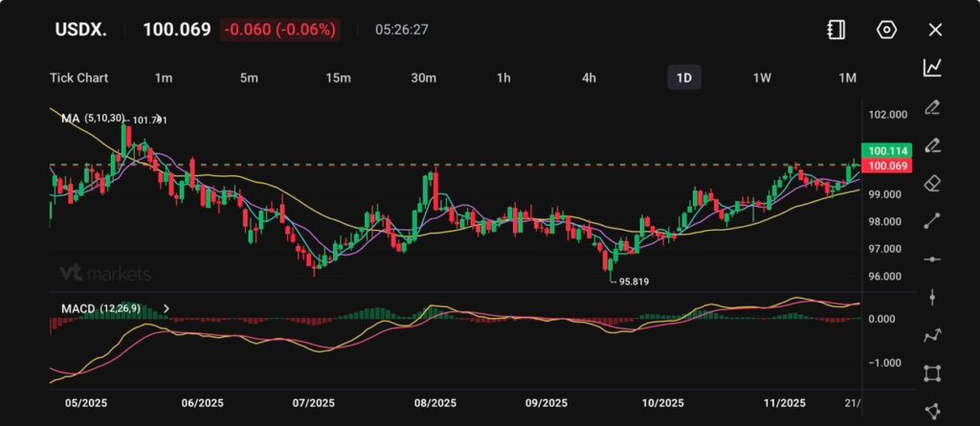Screen dimensions: 980x426
Task: Open the notebook icon in header
Action: (x=836, y=30)
